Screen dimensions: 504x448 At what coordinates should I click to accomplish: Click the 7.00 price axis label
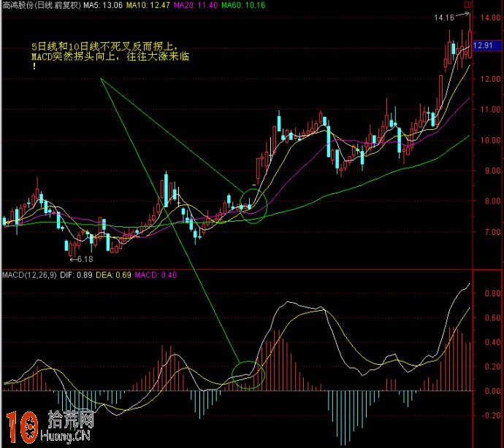[x=492, y=232]
